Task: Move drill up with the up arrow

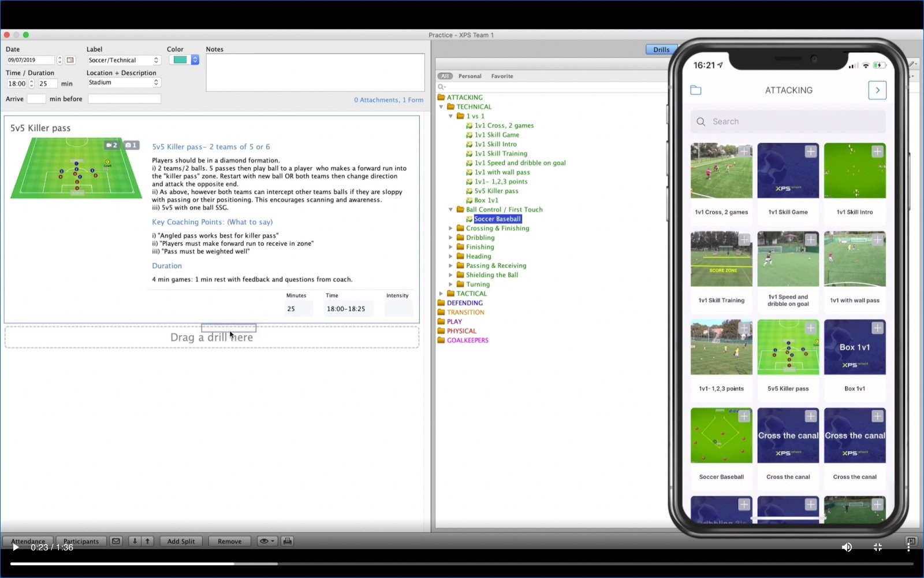Action: [147, 541]
